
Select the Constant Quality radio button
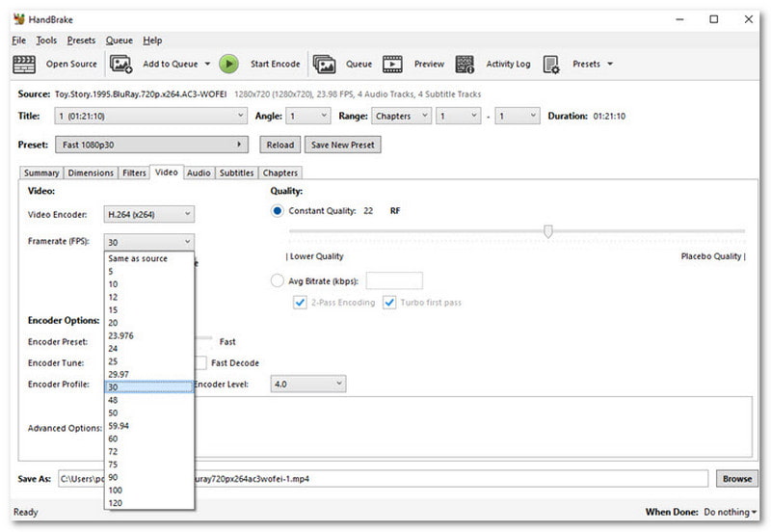(x=278, y=211)
